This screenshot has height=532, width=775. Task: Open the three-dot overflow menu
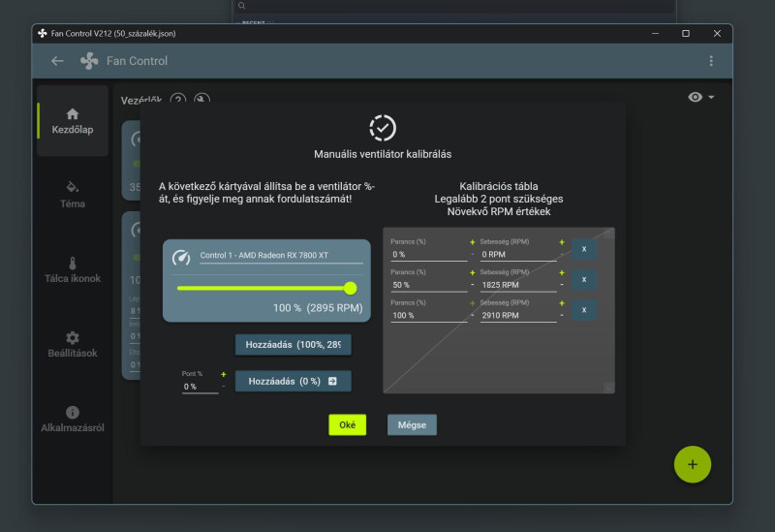point(711,61)
